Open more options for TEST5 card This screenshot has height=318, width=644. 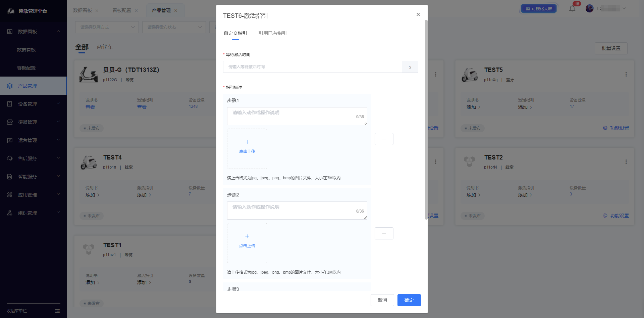click(x=626, y=74)
